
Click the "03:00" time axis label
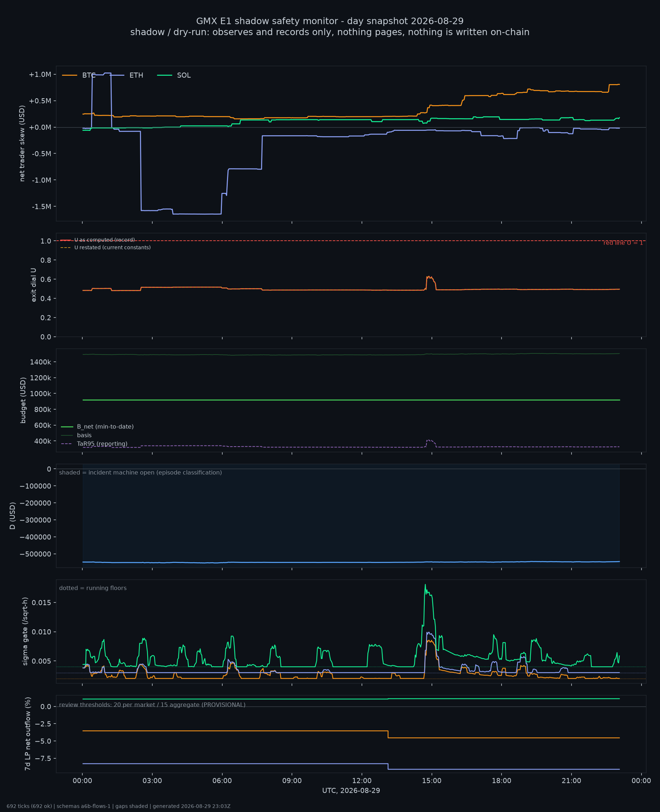[152, 781]
